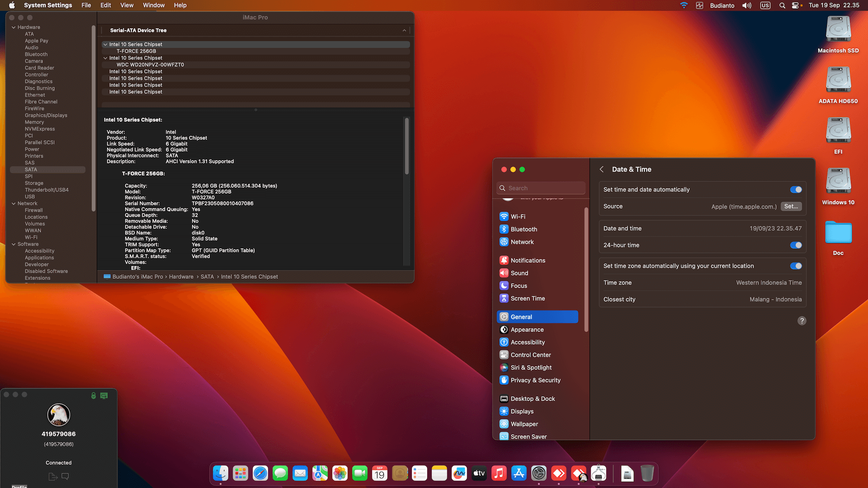Open Screen Time settings

click(x=528, y=298)
